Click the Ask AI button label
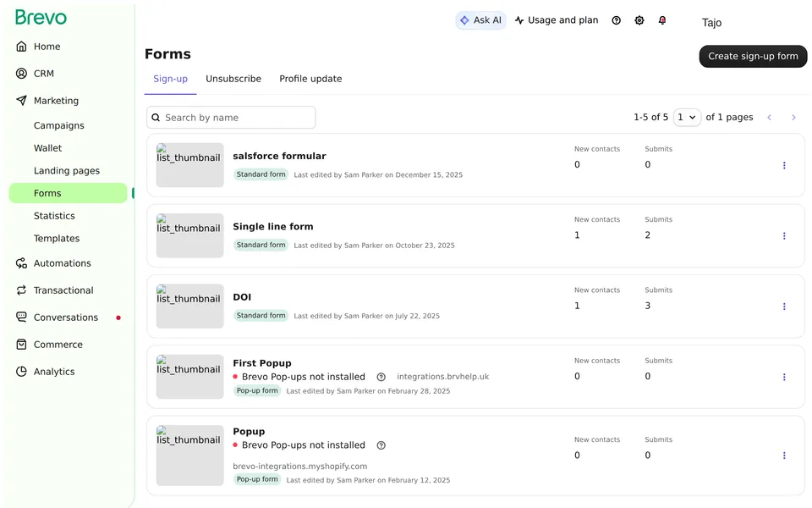 [487, 20]
